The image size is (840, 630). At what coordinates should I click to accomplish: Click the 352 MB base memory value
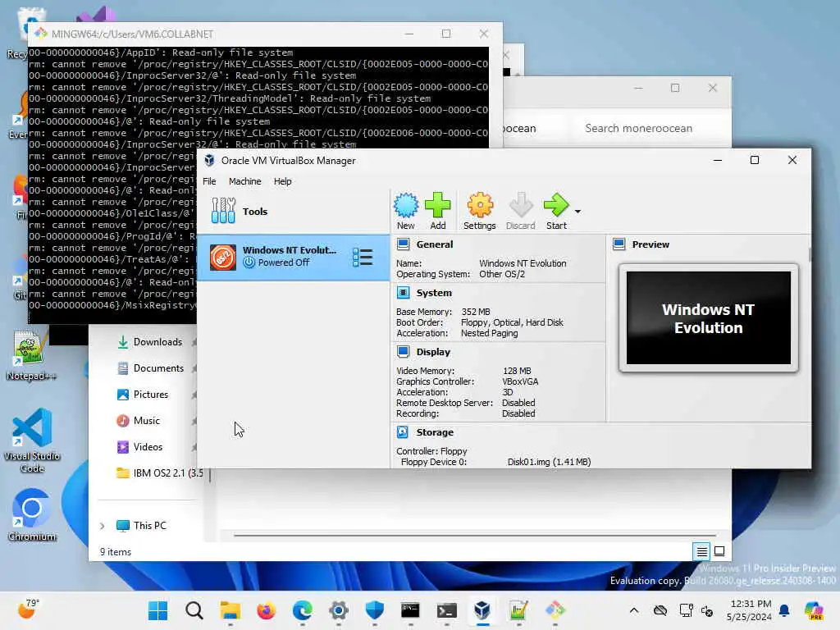[476, 312]
